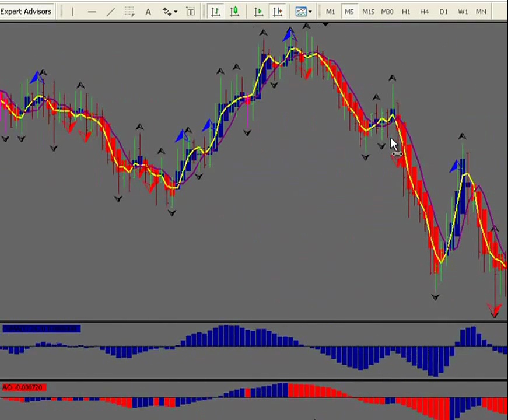Open the arrows tool dropdown arrow
This screenshot has height=420, width=508.
[176, 12]
